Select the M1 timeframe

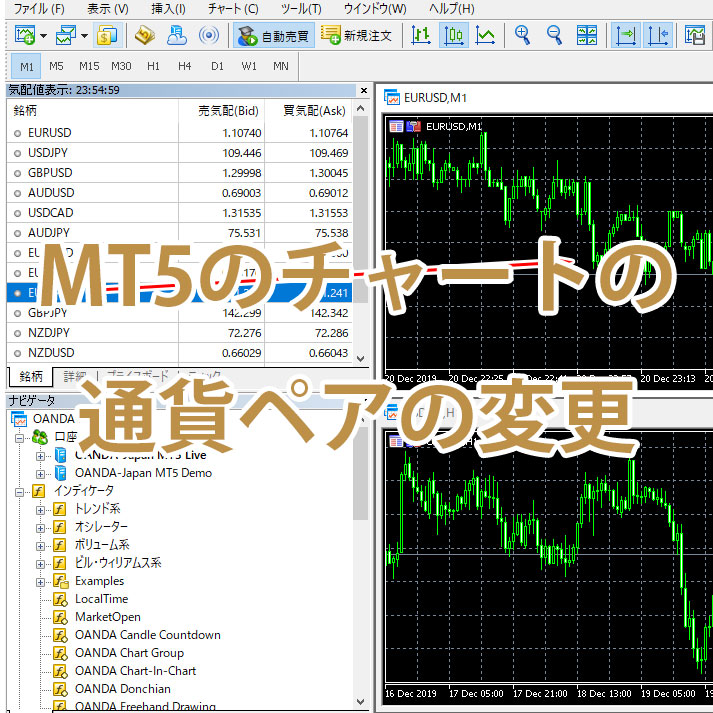pos(26,67)
